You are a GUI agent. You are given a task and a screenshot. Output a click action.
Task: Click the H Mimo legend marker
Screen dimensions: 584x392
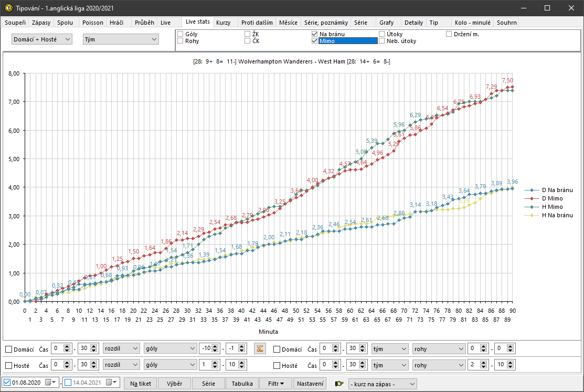click(x=532, y=207)
